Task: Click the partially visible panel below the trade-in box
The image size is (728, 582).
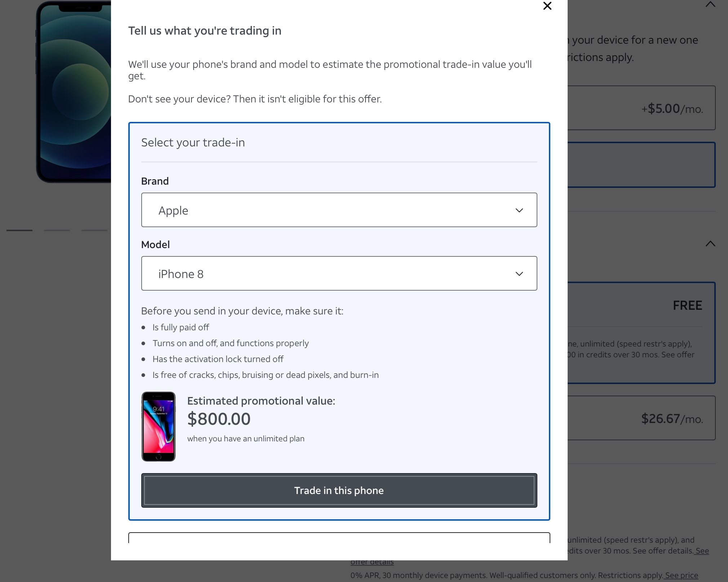Action: pyautogui.click(x=339, y=537)
